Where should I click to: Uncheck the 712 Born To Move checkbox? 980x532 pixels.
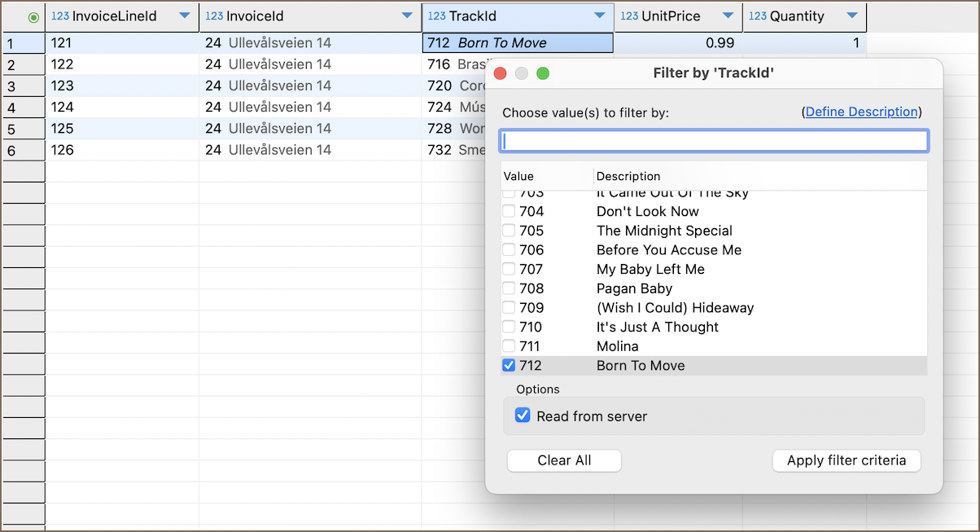pyautogui.click(x=509, y=366)
